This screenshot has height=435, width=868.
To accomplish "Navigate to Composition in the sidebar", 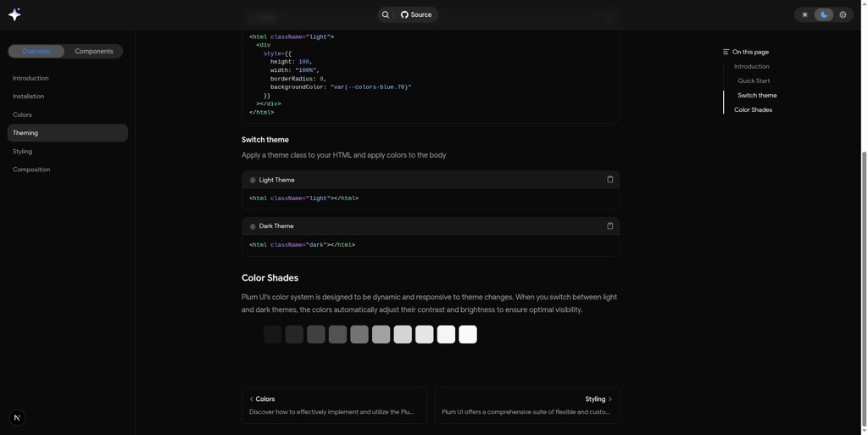I will pos(31,170).
